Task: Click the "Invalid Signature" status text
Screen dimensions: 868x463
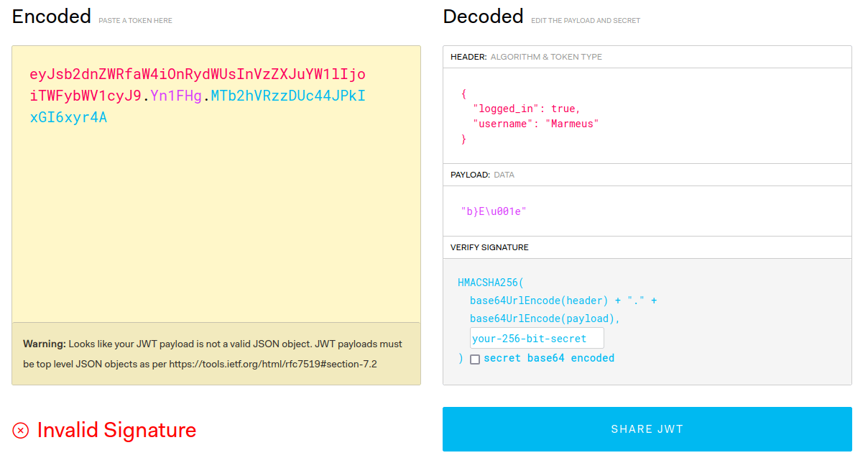Action: pyautogui.click(x=116, y=430)
